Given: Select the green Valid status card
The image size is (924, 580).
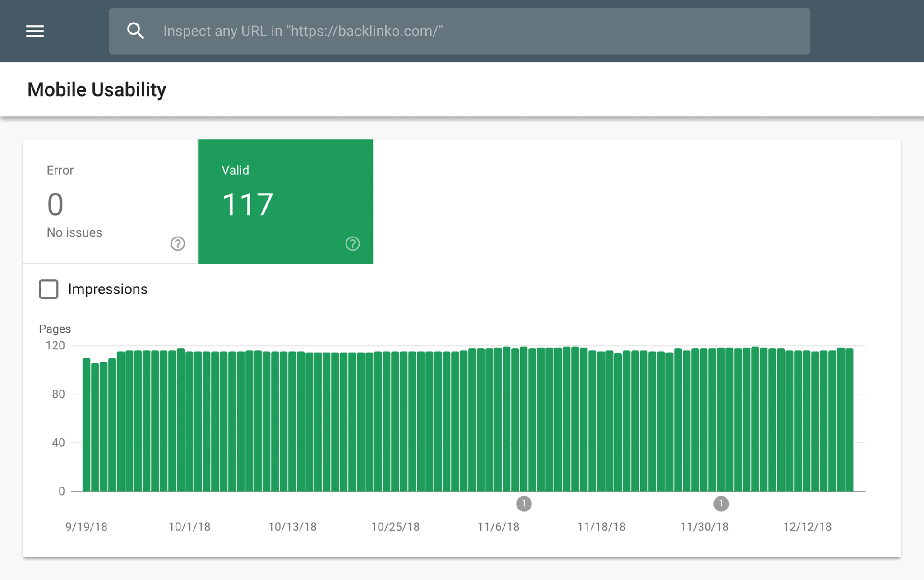Looking at the screenshot, I should click(285, 201).
